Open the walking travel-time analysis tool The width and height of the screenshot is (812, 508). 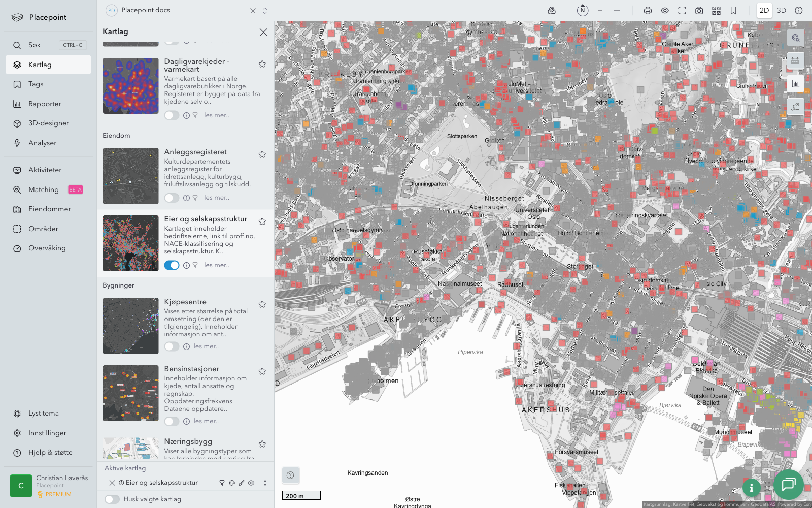pos(795,107)
